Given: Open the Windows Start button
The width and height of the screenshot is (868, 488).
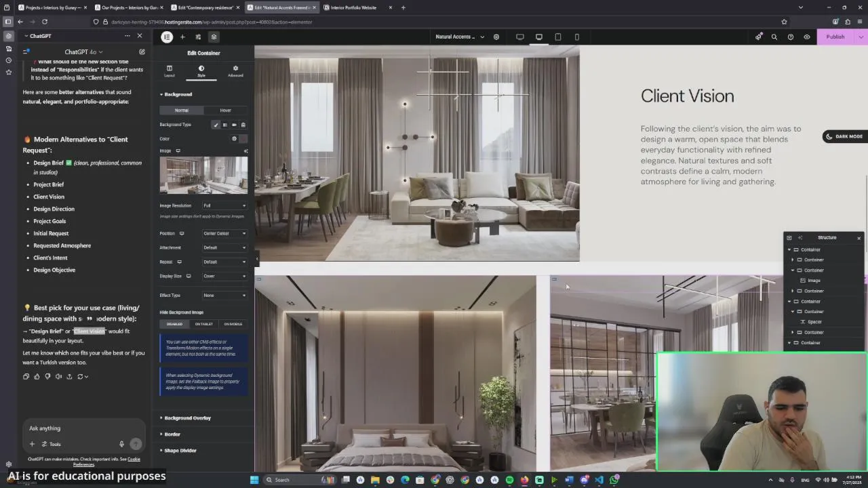Looking at the screenshot, I should coord(254,480).
